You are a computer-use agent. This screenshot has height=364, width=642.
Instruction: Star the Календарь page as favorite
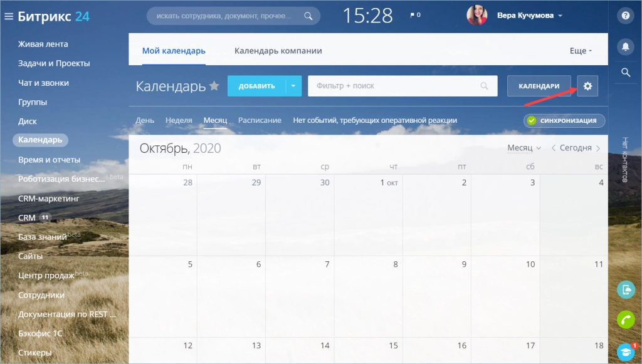coord(214,86)
